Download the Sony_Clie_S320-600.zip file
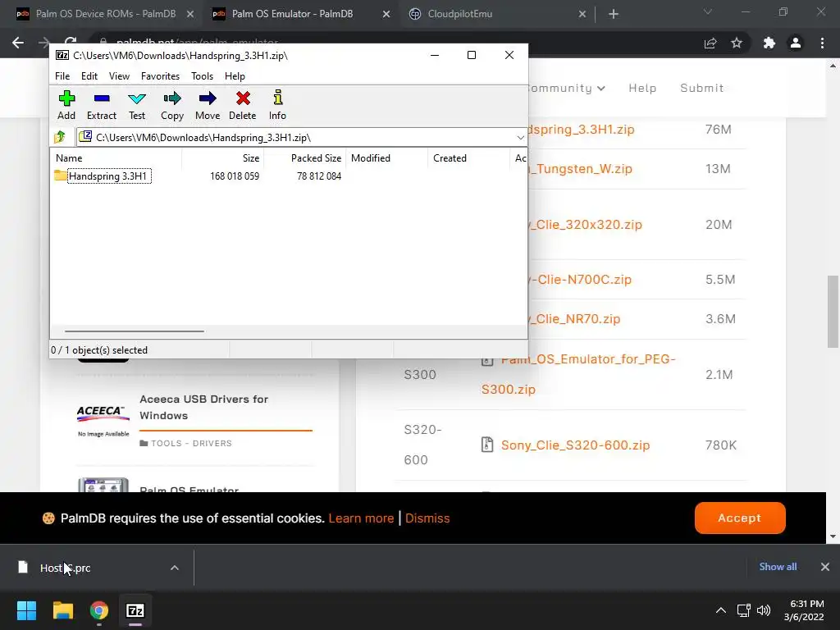Image resolution: width=840 pixels, height=630 pixels. click(x=575, y=445)
